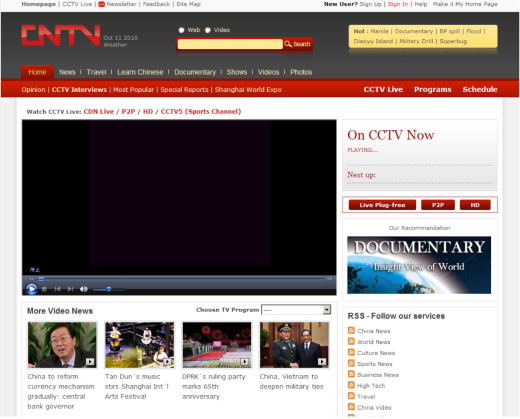Open the China Video RSS feed icon
The height and width of the screenshot is (419, 520).
click(351, 407)
